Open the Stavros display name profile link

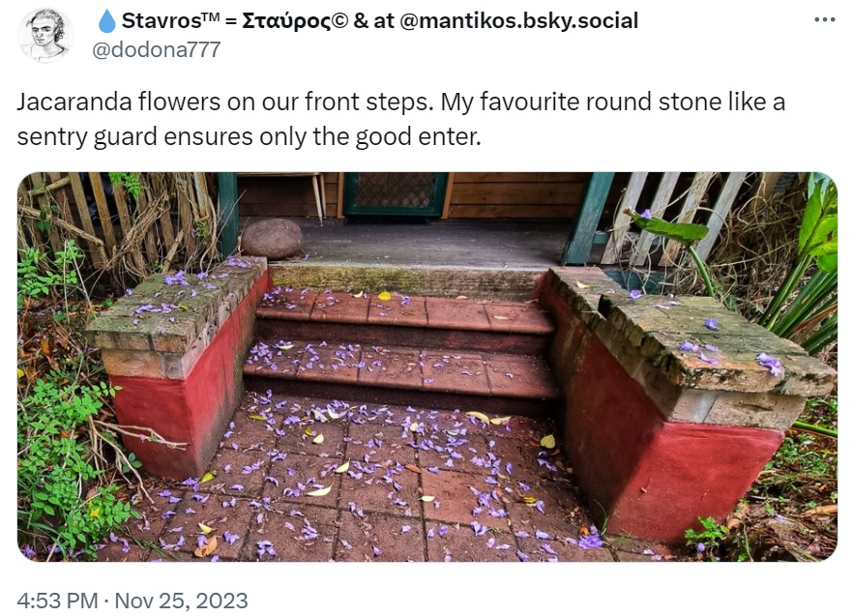(x=160, y=21)
